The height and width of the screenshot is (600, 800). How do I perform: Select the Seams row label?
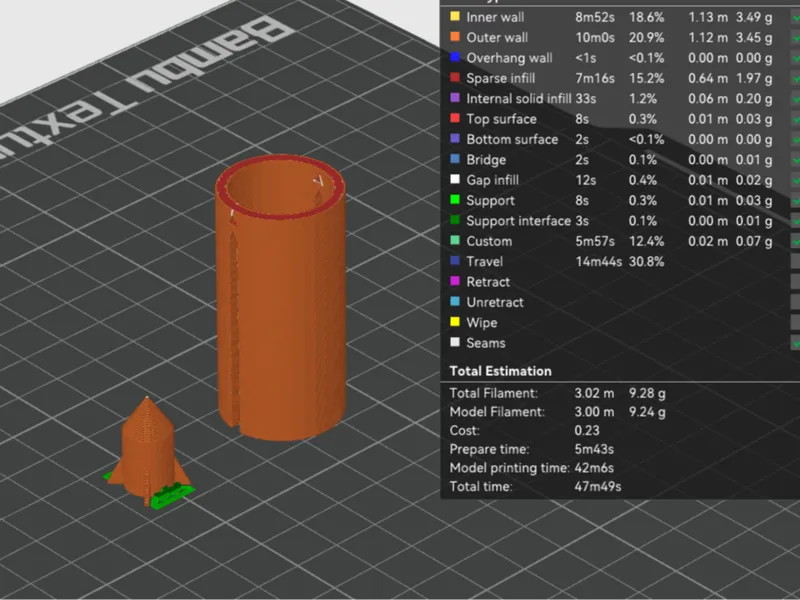click(486, 343)
